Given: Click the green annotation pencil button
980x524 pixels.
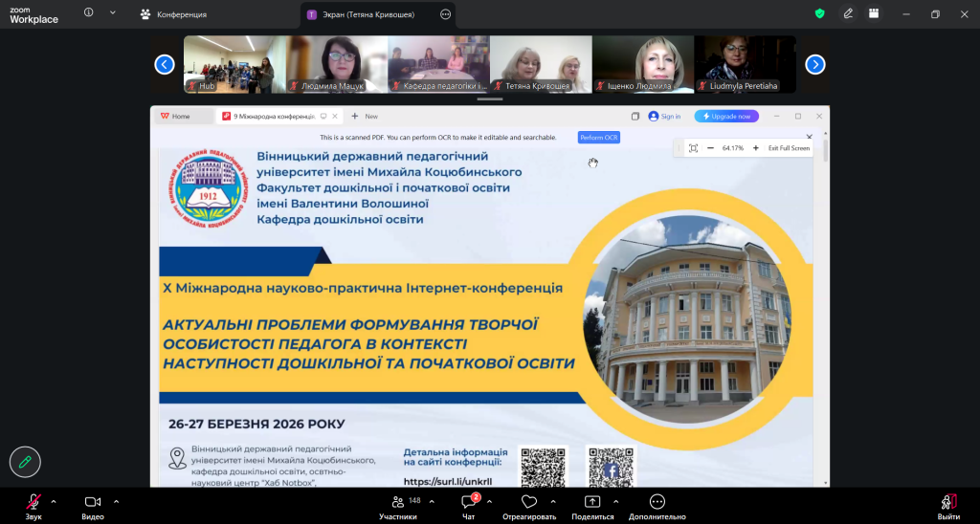Looking at the screenshot, I should point(25,462).
